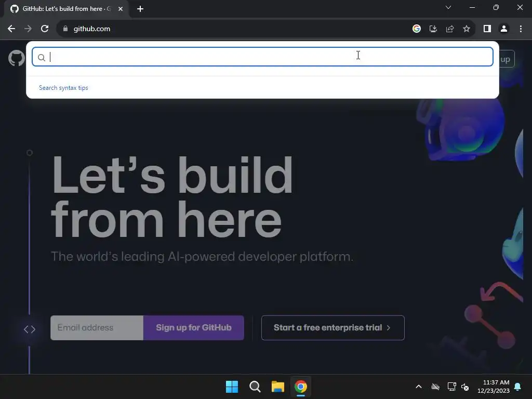Screen dimensions: 532x399
Task: Click the OneDrive cloud tray icon
Action: coord(435,387)
